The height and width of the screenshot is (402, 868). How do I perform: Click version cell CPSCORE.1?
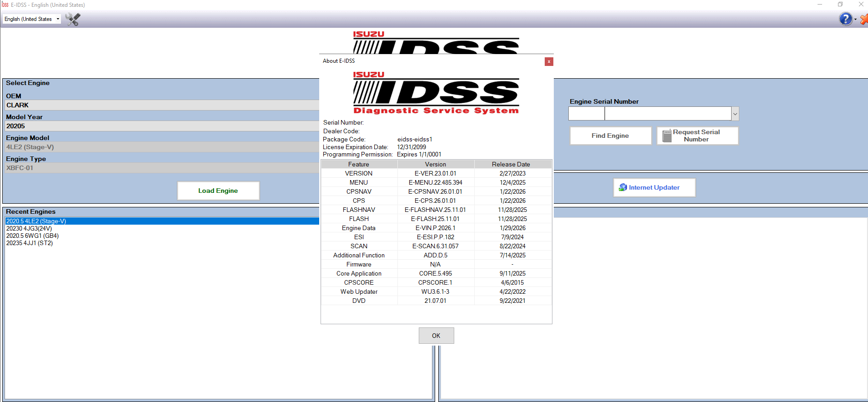pos(436,282)
